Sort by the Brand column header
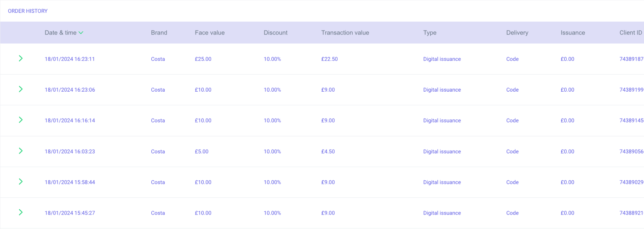This screenshot has width=644, height=229. tap(159, 33)
